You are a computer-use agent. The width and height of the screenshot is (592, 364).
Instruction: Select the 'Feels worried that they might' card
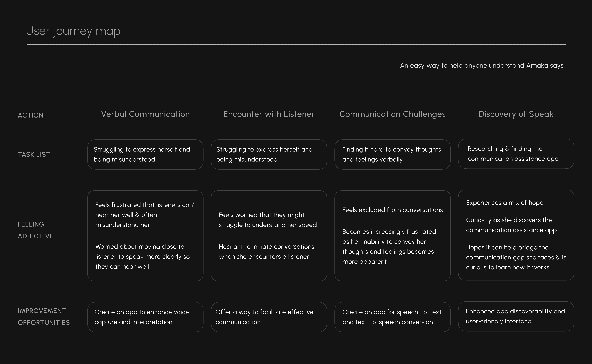pyautogui.click(x=269, y=236)
